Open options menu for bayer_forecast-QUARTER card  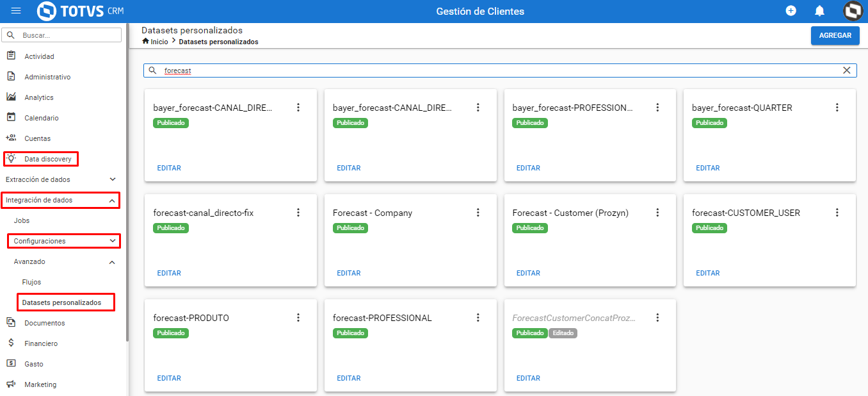(837, 108)
